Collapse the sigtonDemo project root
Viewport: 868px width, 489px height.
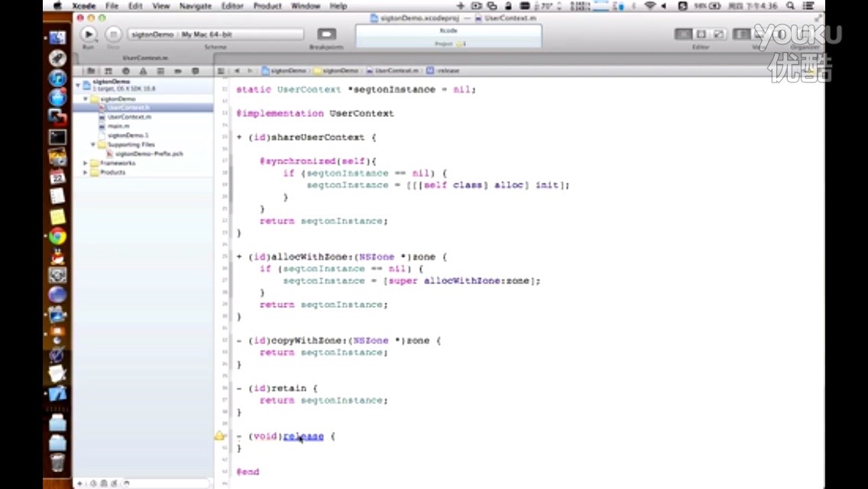pos(78,85)
